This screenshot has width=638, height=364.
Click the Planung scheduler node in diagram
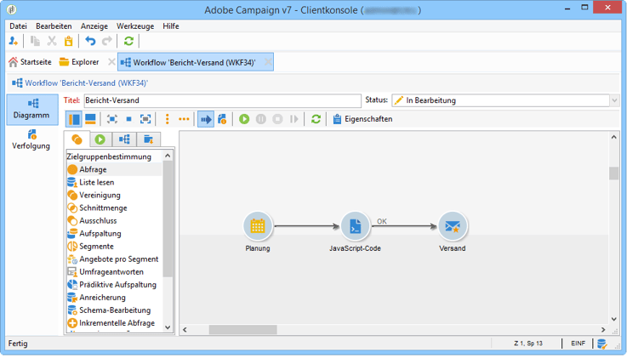click(258, 225)
